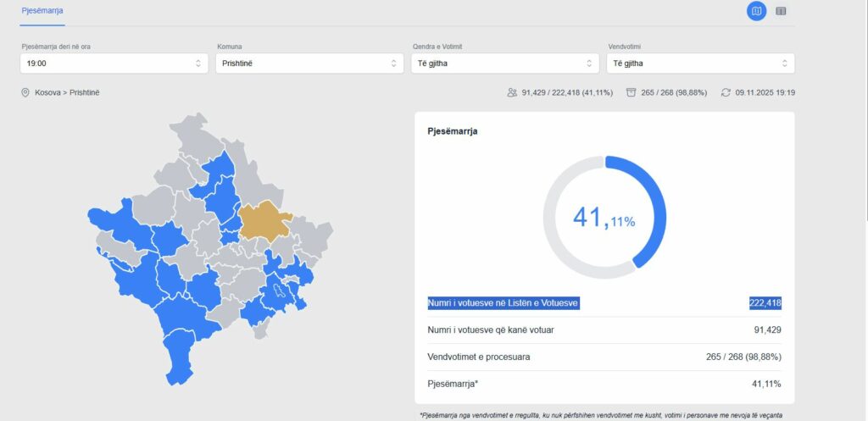Open the Qendra e Votimit dropdown
868x421 pixels.
505,64
